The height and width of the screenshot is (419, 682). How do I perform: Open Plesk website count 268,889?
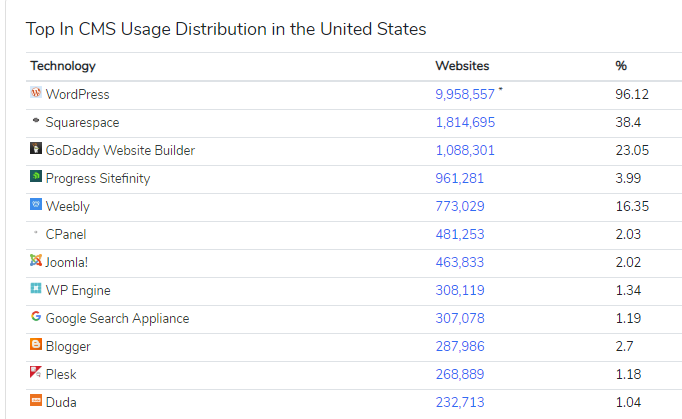(x=460, y=374)
